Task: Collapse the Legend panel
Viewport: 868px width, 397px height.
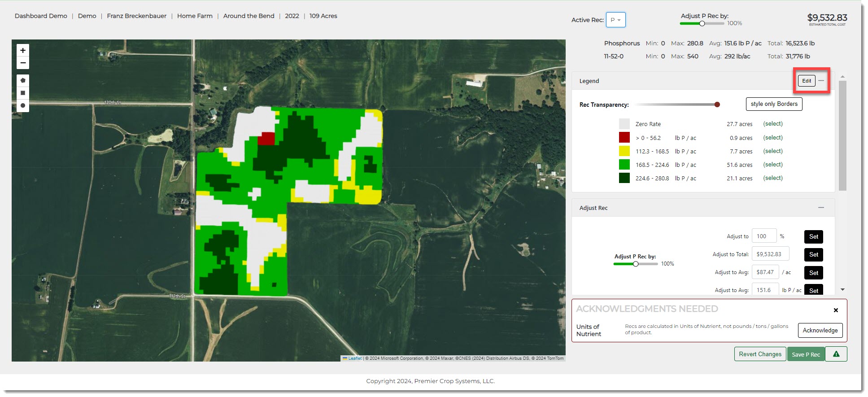Action: [x=821, y=81]
